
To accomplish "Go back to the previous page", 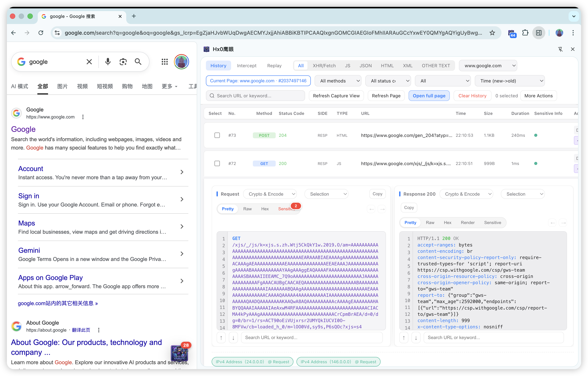I will [14, 33].
